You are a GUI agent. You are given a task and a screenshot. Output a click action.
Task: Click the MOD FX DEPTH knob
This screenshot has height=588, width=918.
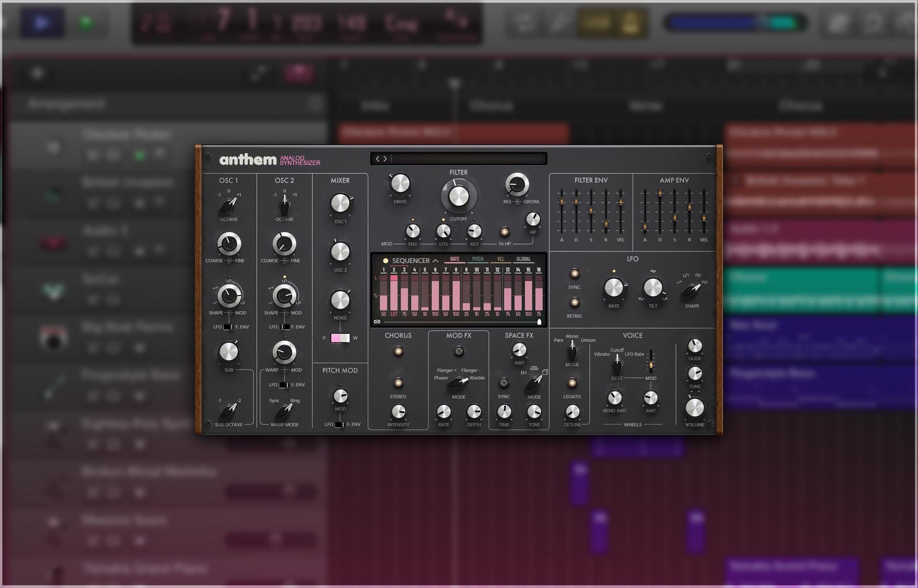coord(473,412)
